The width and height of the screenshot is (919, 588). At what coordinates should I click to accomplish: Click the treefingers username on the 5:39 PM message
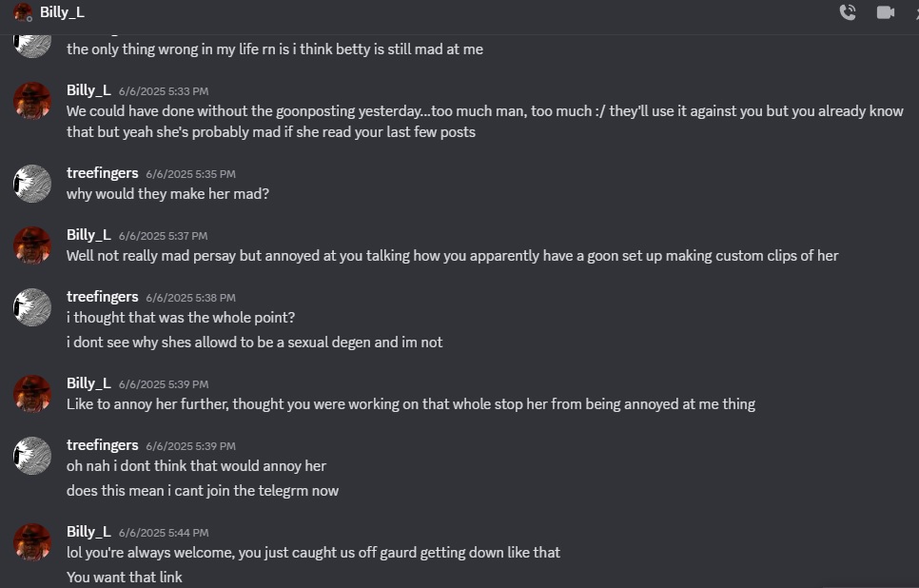[x=103, y=445]
